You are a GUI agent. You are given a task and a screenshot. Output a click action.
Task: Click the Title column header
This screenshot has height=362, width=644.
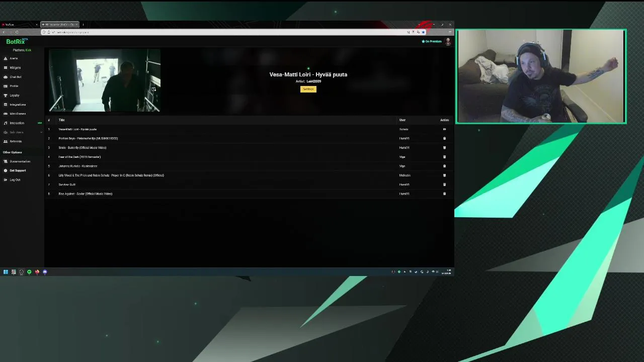click(61, 120)
